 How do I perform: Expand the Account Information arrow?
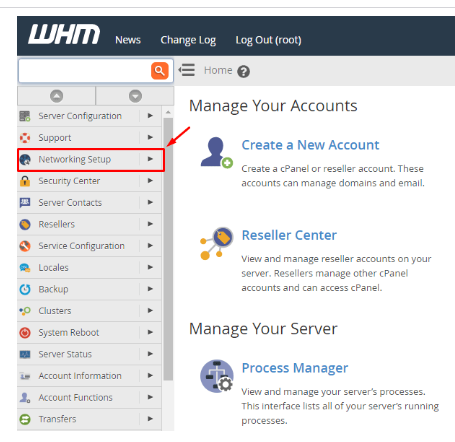point(150,376)
